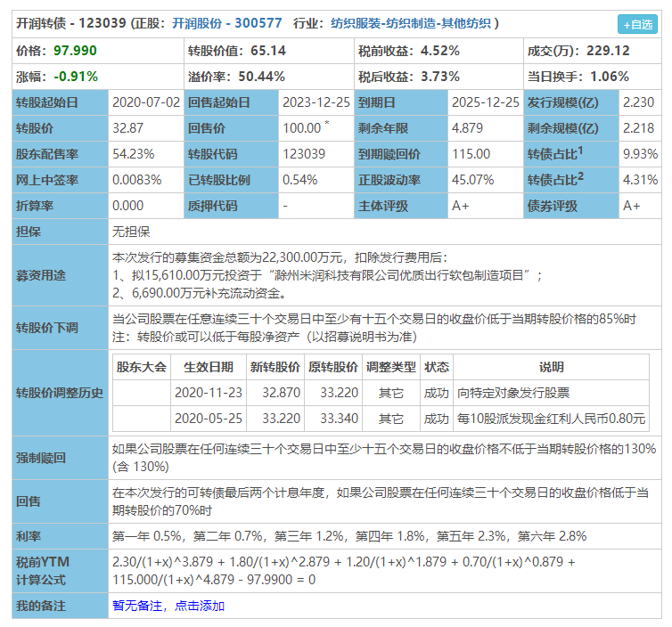This screenshot has height=627, width=672.
Task: Select the price value 97.990
Action: click(75, 51)
